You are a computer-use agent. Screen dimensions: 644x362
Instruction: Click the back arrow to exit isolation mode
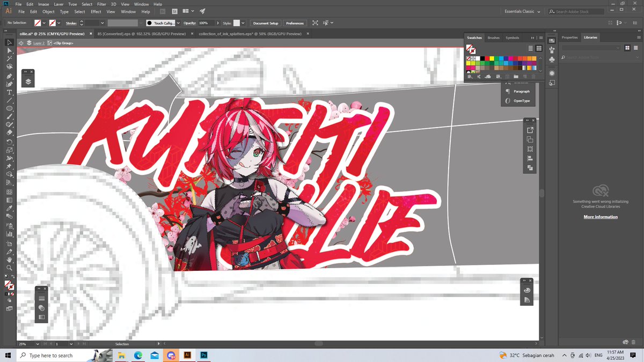[22, 43]
